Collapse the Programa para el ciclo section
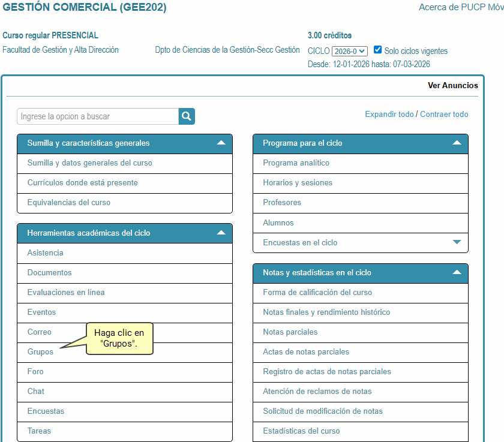The image size is (504, 442). (457, 143)
